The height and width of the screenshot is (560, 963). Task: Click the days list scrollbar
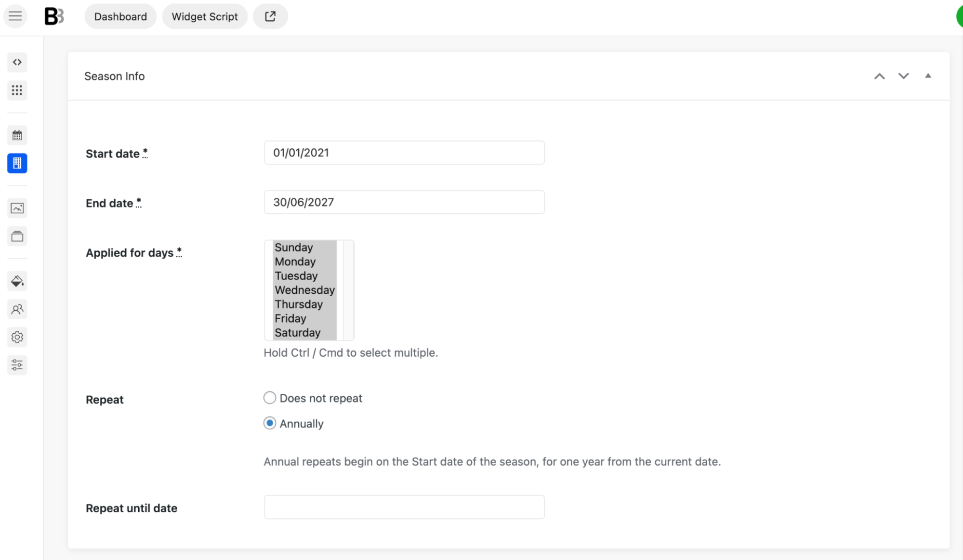(x=348, y=290)
